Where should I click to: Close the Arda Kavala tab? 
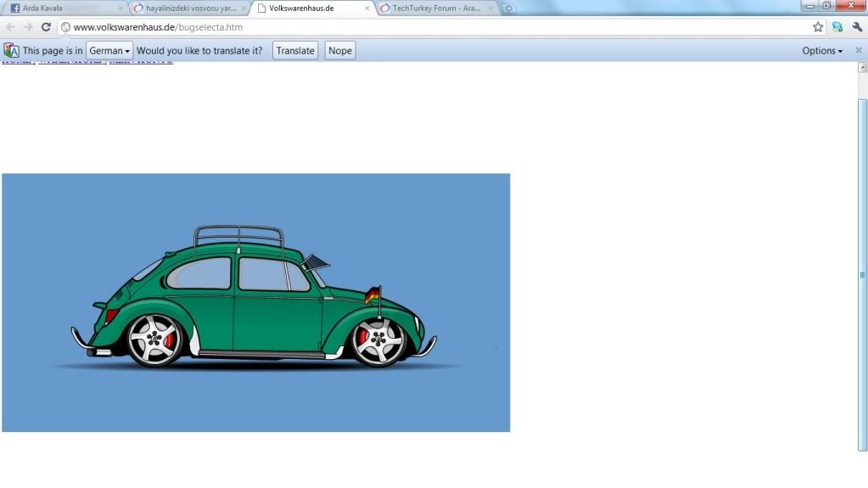point(120,8)
